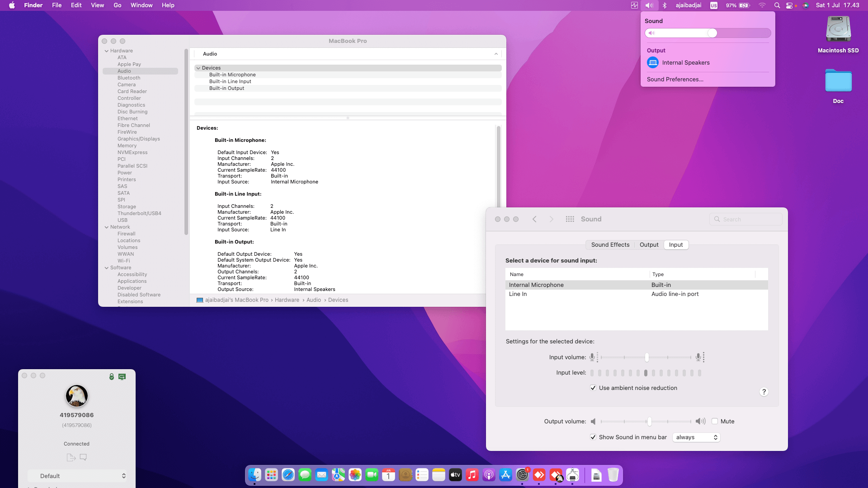Click the Show All grid icon
Image resolution: width=868 pixels, height=488 pixels.
click(570, 219)
